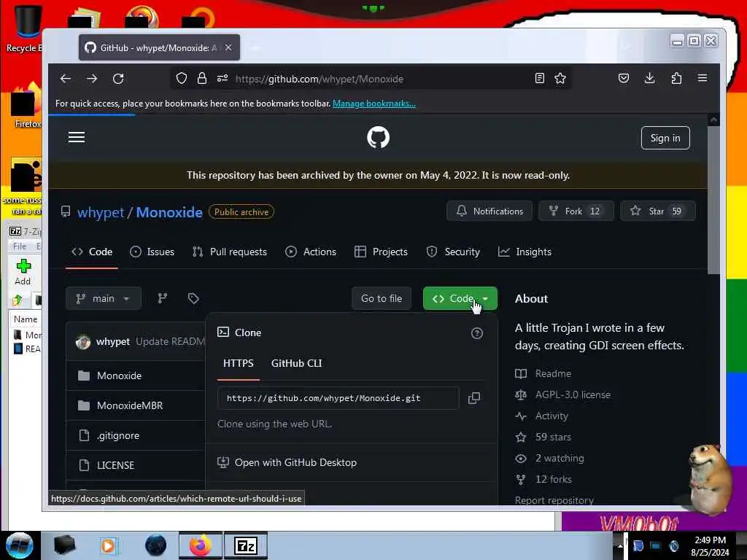This screenshot has width=747, height=560.
Task: Reload the GitHub page
Action: coord(118,79)
